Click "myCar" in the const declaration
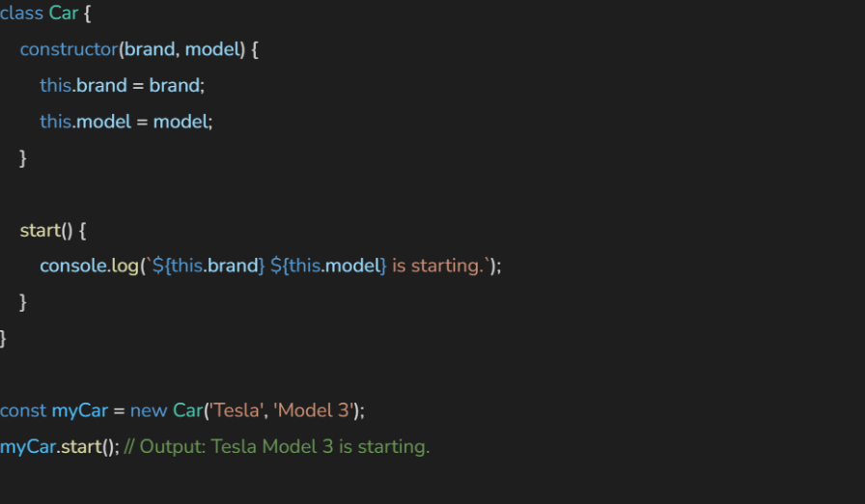Viewport: 865px width, 504px height. point(80,410)
